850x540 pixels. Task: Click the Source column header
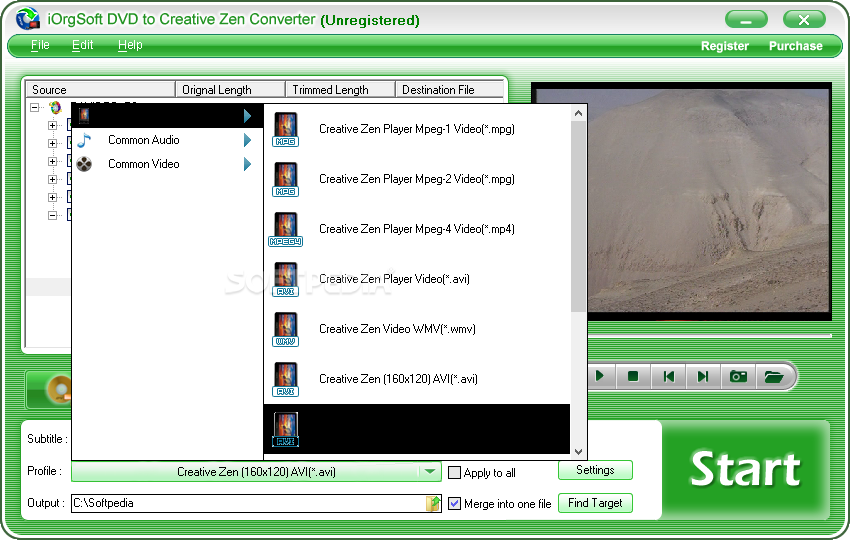100,89
